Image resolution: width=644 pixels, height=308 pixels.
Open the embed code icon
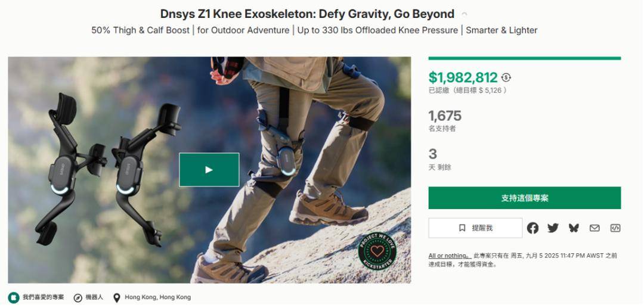point(615,228)
